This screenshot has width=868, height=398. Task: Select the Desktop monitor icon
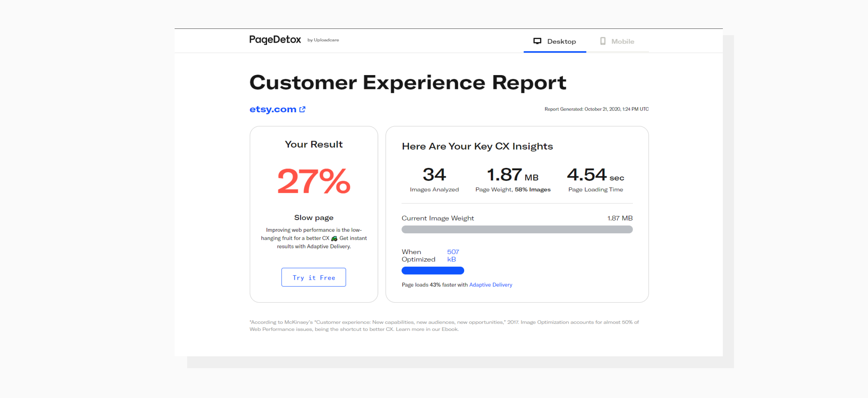click(x=538, y=41)
